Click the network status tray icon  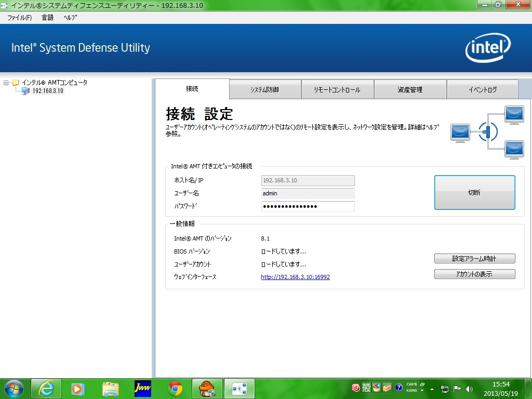pyautogui.click(x=445, y=389)
